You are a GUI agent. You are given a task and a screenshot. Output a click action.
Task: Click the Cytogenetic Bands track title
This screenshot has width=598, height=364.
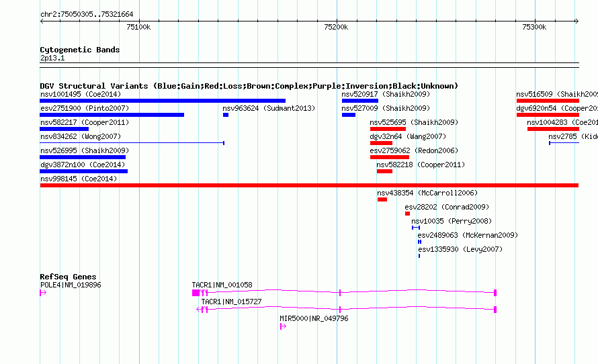tap(80, 50)
